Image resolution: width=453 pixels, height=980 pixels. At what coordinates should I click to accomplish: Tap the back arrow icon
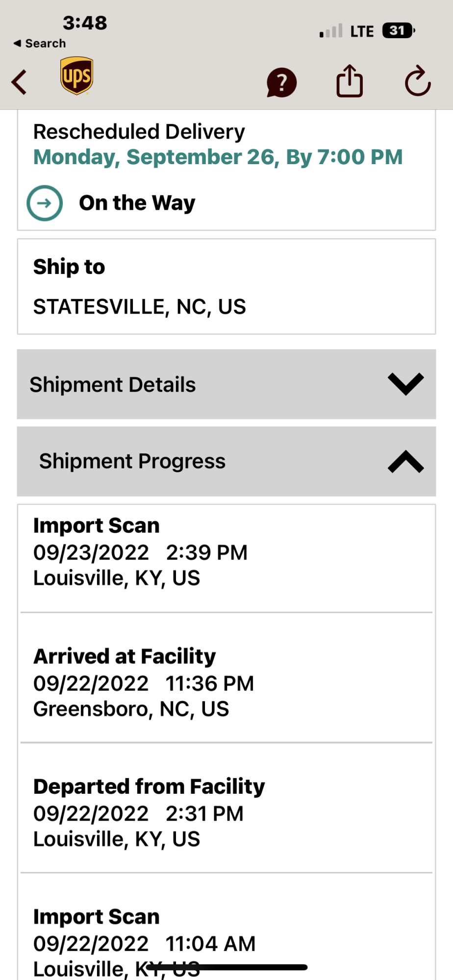[20, 82]
